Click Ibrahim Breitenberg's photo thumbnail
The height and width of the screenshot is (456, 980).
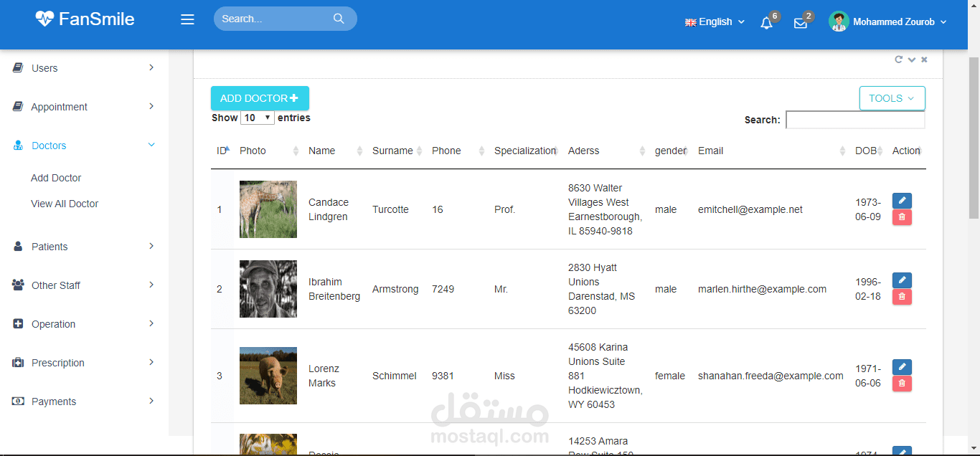[x=268, y=289]
